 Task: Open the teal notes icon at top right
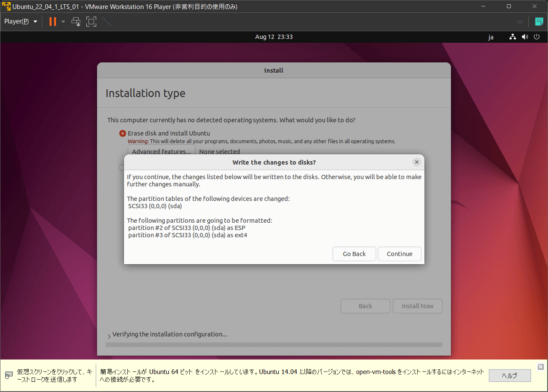(x=539, y=21)
